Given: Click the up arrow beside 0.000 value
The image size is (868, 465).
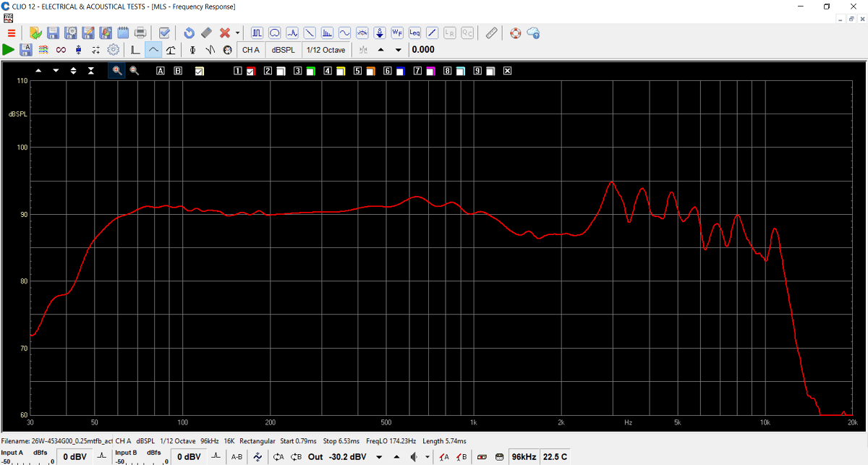Looking at the screenshot, I should point(381,50).
